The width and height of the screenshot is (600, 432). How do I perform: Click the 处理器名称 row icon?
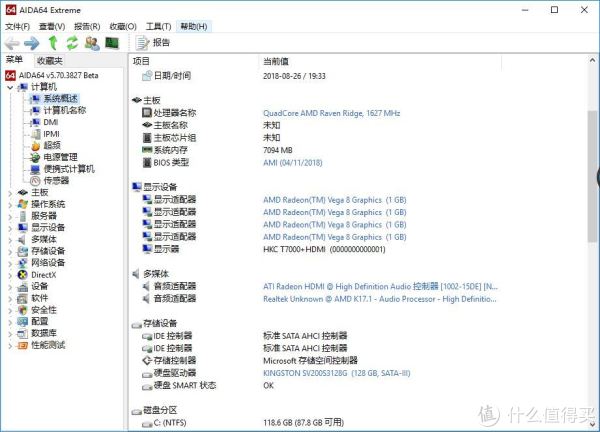(x=147, y=112)
